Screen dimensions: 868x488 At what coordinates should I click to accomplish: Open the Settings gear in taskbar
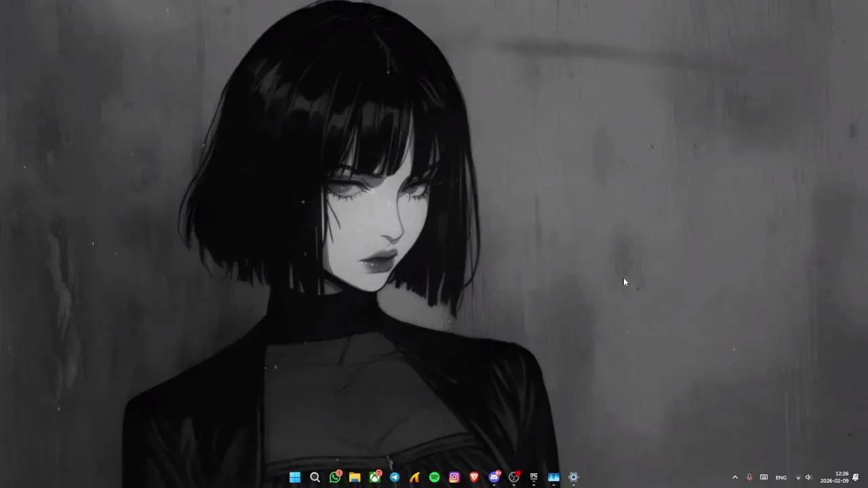(574, 477)
